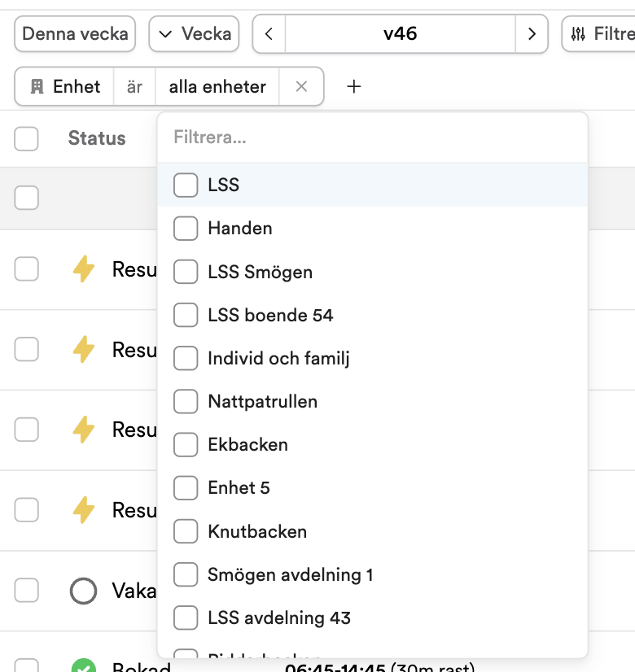
Task: Click the Knutbacken option text
Action: click(257, 531)
